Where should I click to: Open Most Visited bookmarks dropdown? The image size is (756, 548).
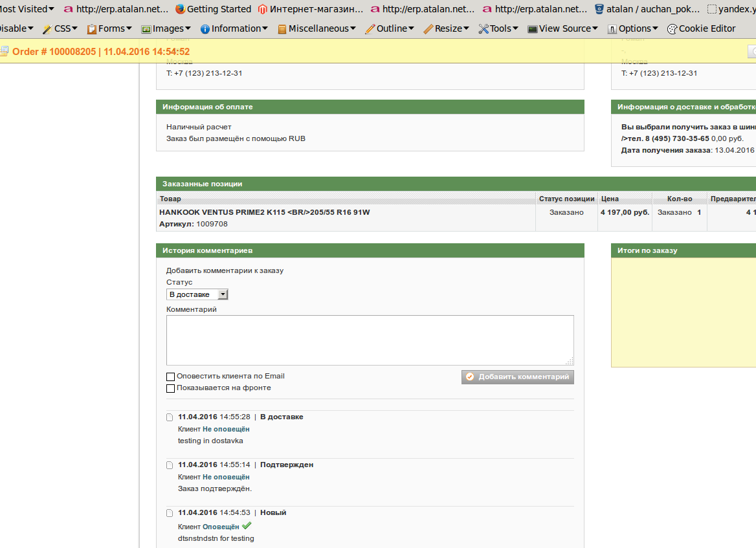point(27,9)
